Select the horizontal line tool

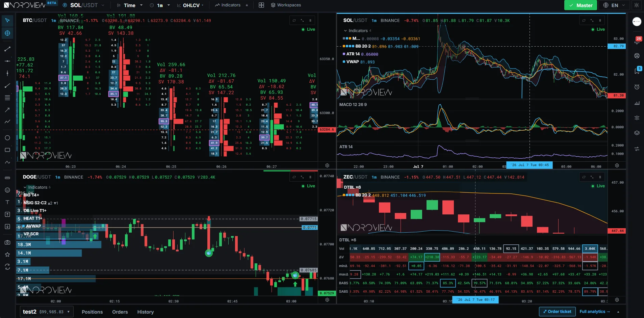(x=7, y=61)
